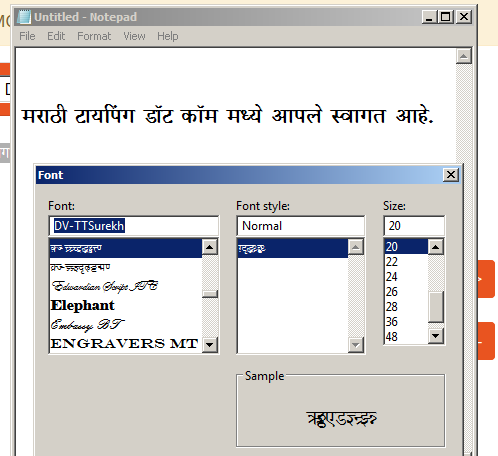Open the Help menu
The image size is (498, 456).
pyautogui.click(x=168, y=36)
